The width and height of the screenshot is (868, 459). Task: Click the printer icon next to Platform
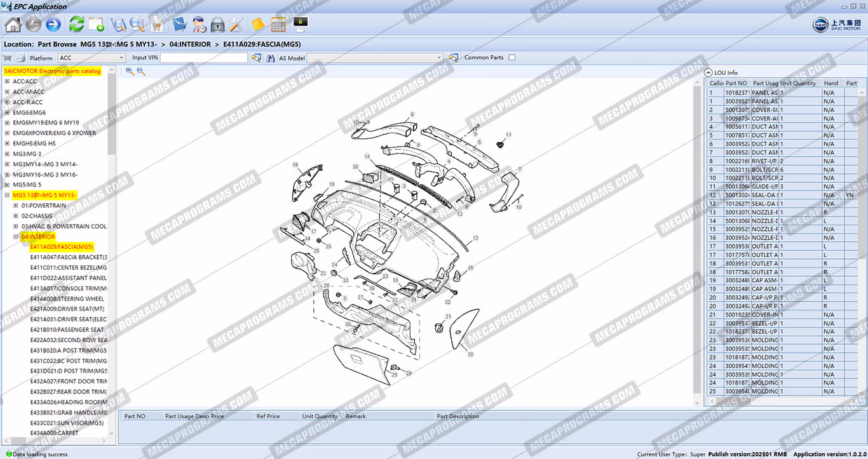point(20,58)
